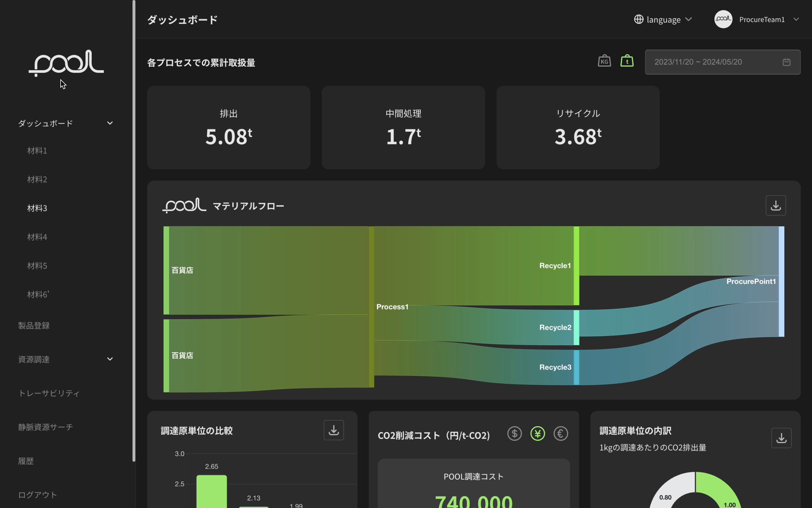Image resolution: width=812 pixels, height=508 pixels.
Task: Click ログアウト to sign out
Action: [38, 495]
